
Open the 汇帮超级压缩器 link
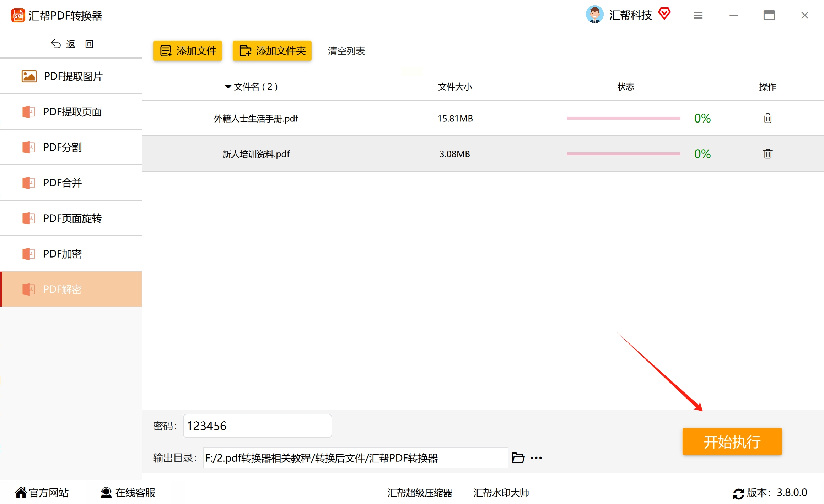[420, 493]
